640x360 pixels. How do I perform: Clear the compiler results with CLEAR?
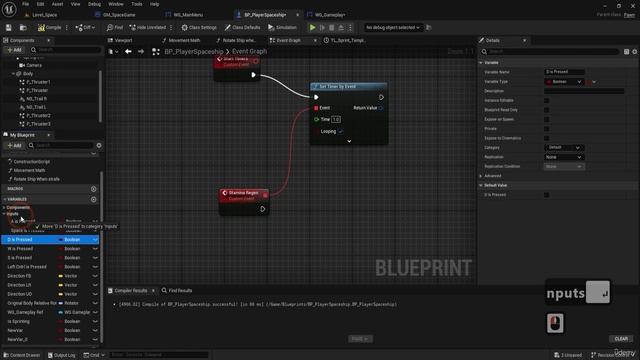coord(621,339)
